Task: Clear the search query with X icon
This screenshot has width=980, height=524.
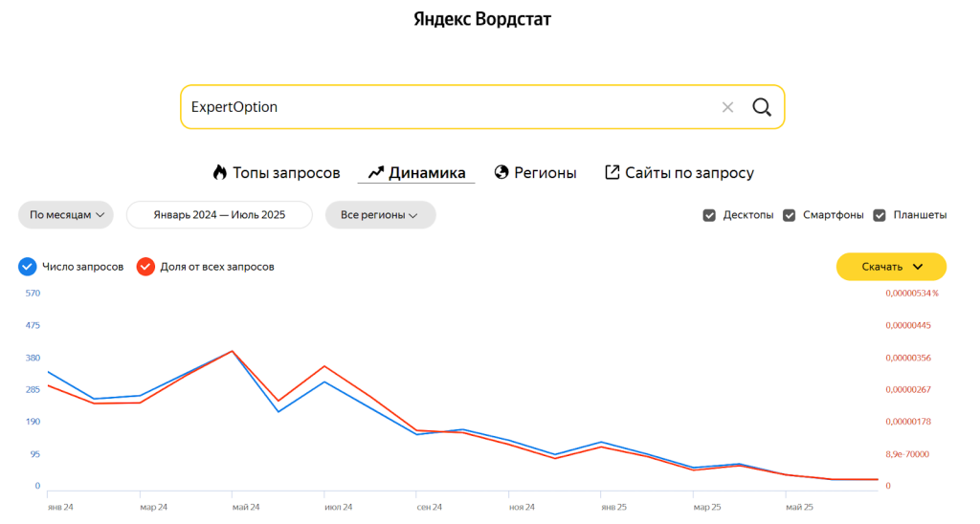Action: coord(727,107)
